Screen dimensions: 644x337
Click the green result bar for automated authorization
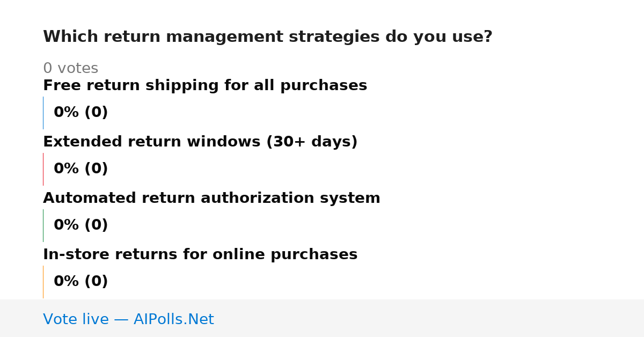[43, 225]
